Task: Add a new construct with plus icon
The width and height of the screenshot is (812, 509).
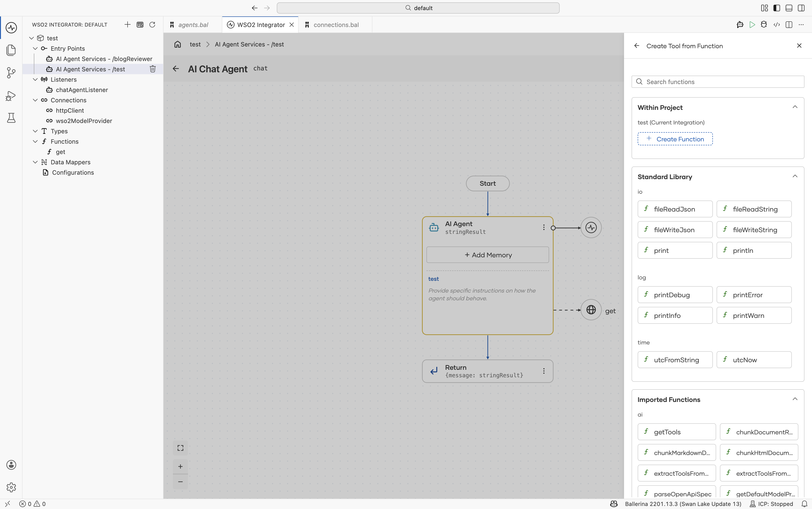Action: click(128, 25)
